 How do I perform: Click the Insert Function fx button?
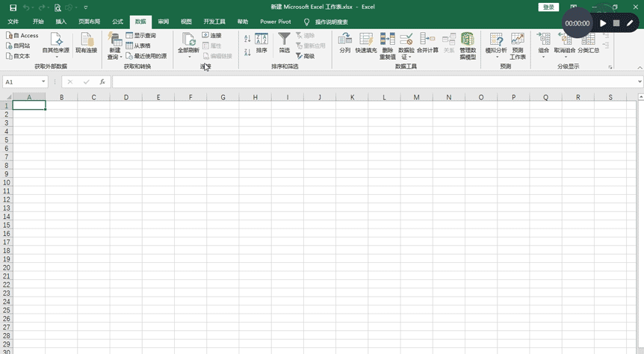coord(102,81)
